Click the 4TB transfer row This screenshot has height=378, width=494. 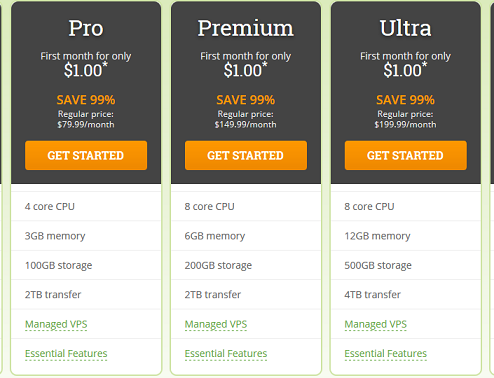click(x=406, y=294)
